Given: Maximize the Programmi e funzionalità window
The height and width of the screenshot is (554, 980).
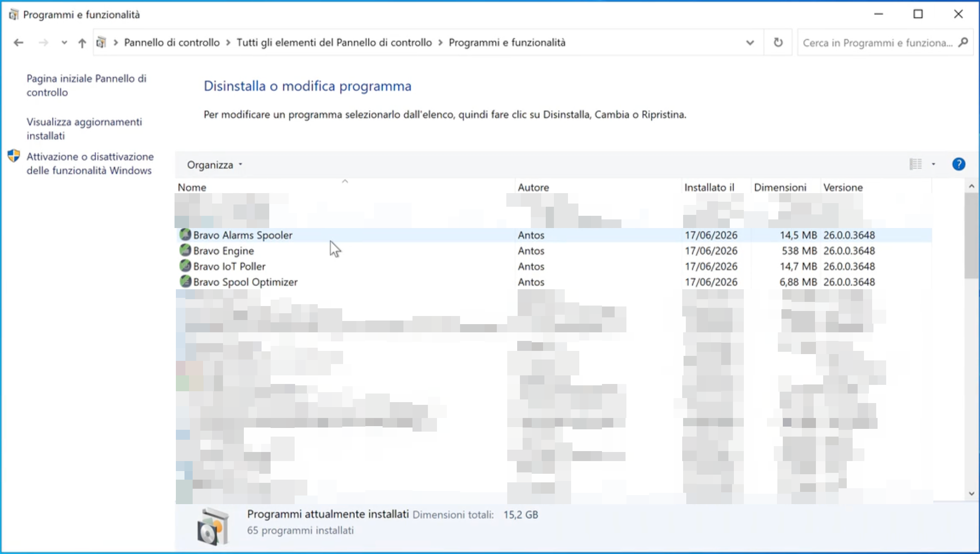Looking at the screenshot, I should [918, 15].
